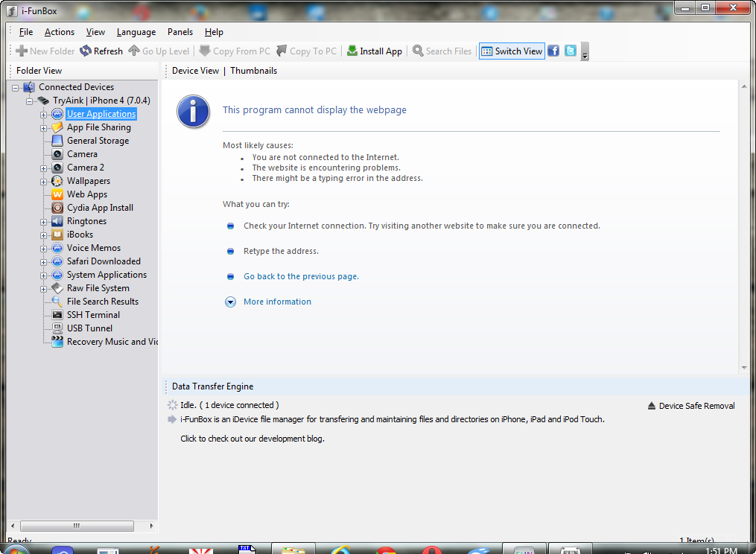Click the folder tree horizontal scrollbar
The height and width of the screenshot is (554, 756).
[77, 526]
